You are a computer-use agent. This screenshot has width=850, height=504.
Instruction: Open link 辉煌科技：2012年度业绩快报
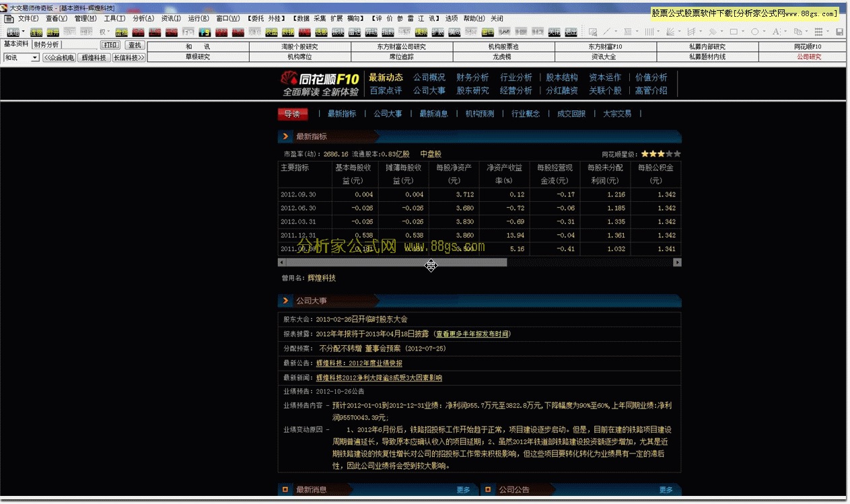click(x=359, y=363)
